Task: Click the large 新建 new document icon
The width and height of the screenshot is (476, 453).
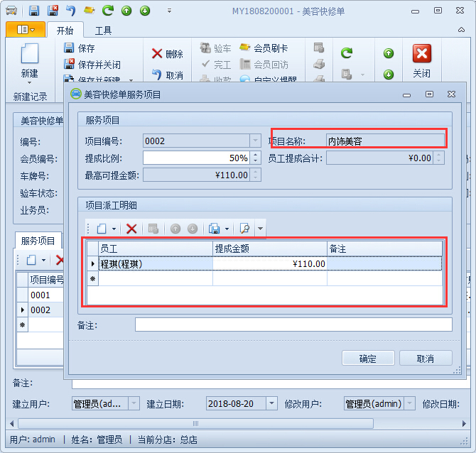Action: (x=29, y=54)
